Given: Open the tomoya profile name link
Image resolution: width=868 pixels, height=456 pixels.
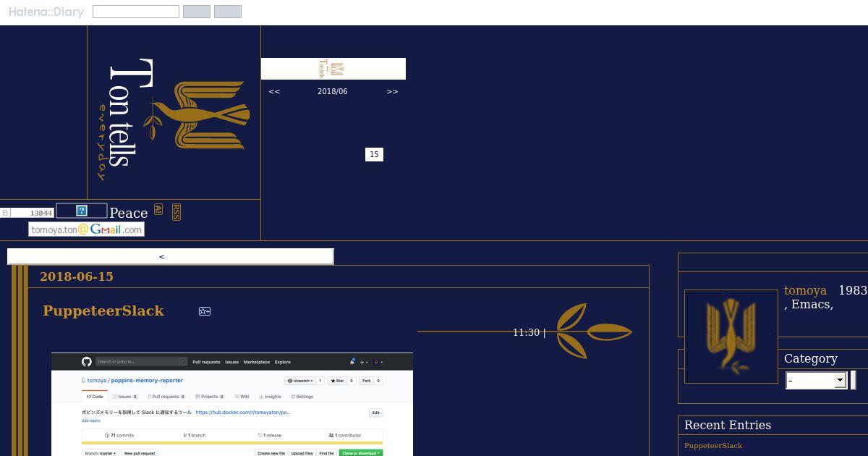Looking at the screenshot, I should point(805,290).
